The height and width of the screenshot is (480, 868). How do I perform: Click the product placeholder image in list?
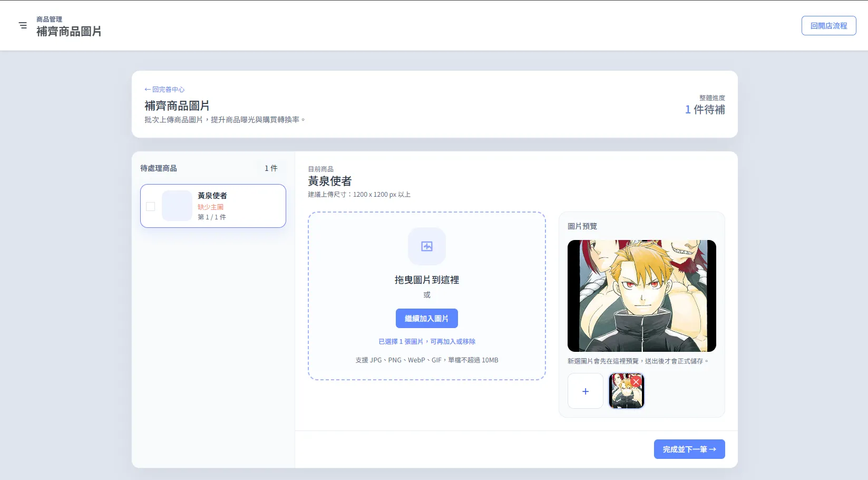[x=177, y=206]
